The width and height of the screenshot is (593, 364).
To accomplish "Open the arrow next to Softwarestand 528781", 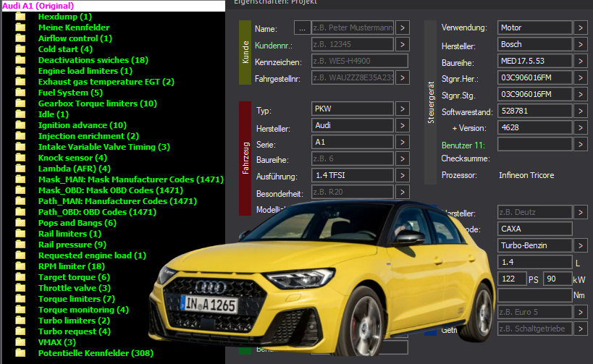I will tap(581, 111).
